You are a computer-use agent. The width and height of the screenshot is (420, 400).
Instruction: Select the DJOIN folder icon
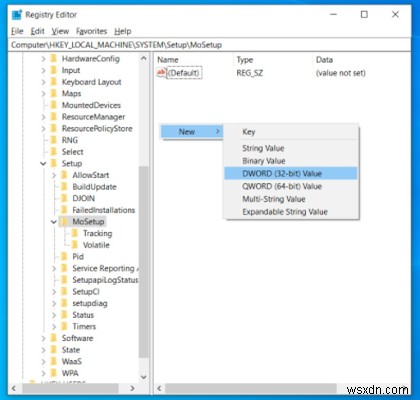coord(64,198)
